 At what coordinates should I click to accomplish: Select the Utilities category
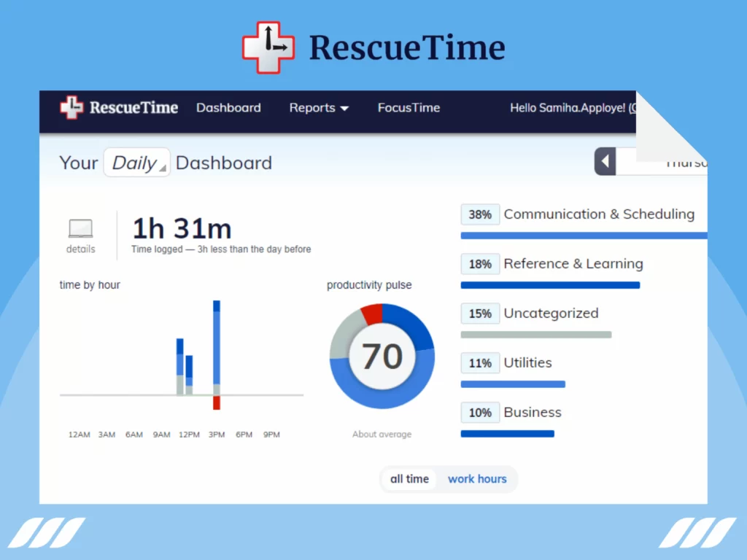527,362
